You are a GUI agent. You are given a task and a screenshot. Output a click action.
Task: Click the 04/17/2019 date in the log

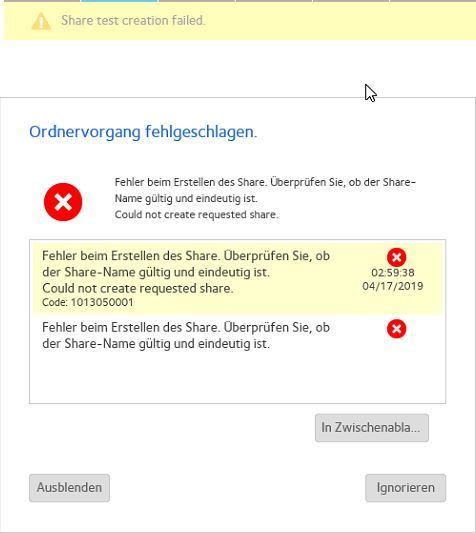393,286
